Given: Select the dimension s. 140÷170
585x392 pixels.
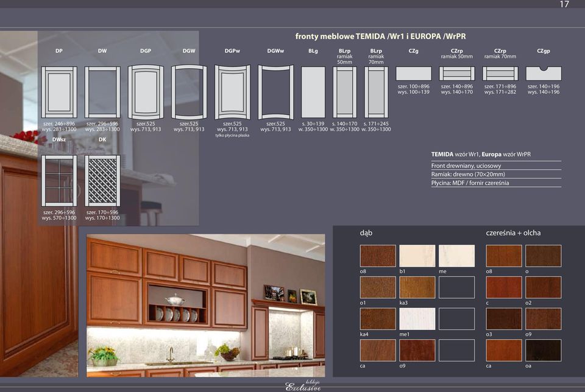Looking at the screenshot, I should [x=344, y=124].
